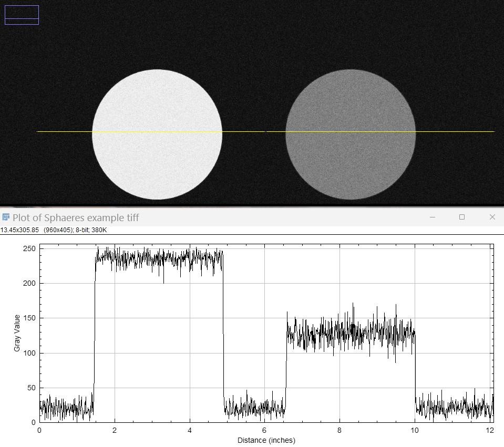This screenshot has width=504, height=447.
Task: Click the status text '13.45x305.85 (960x405); 8-bit; 380K'
Action: [54, 230]
